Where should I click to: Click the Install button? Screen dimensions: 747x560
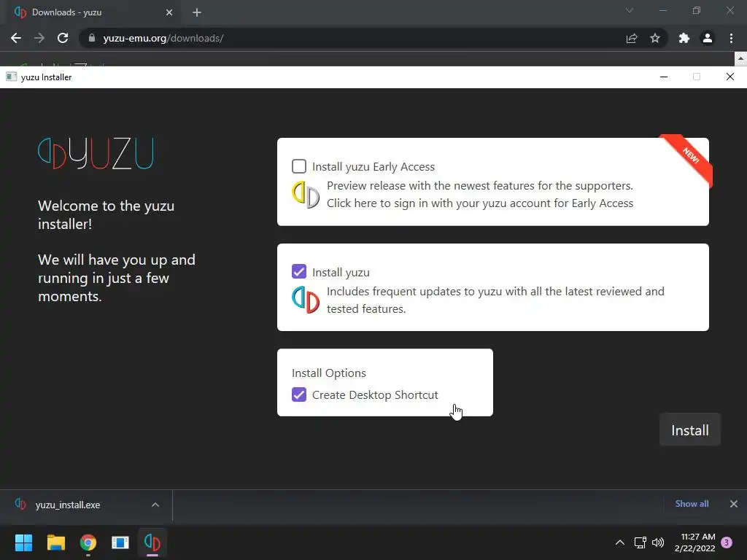(690, 430)
